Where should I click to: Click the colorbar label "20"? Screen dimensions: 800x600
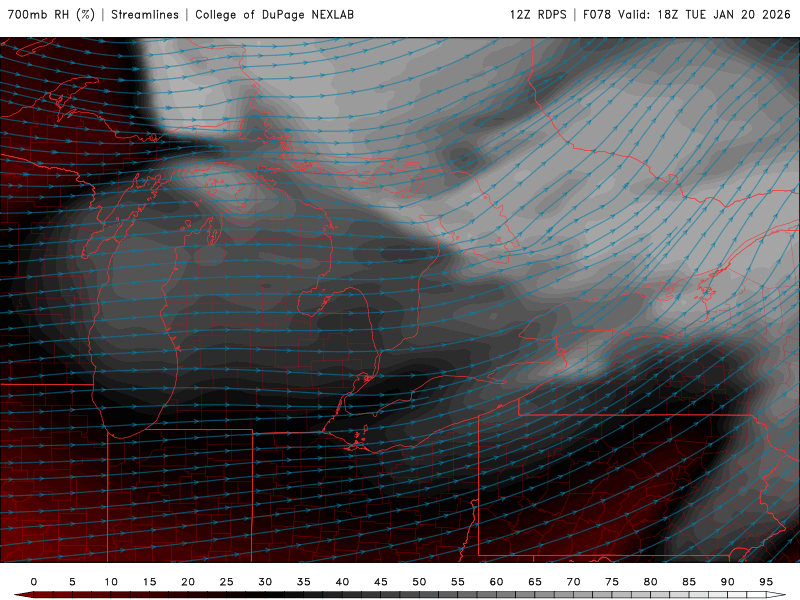188,582
